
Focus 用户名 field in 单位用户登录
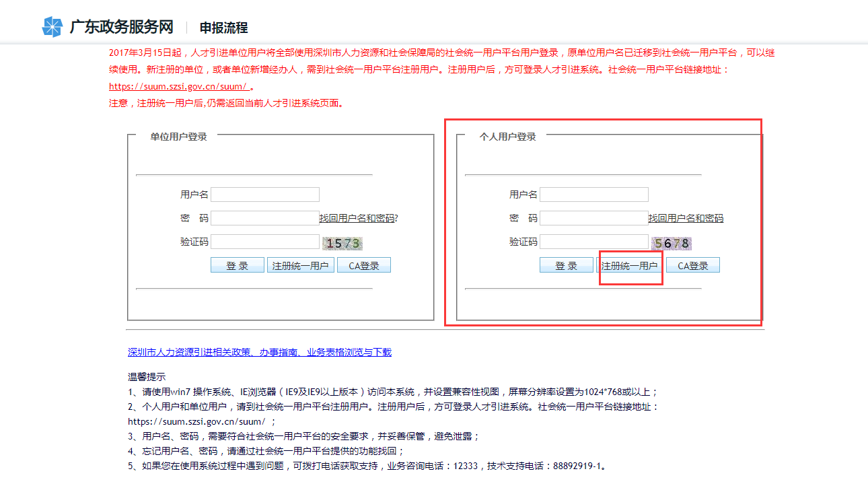265,195
